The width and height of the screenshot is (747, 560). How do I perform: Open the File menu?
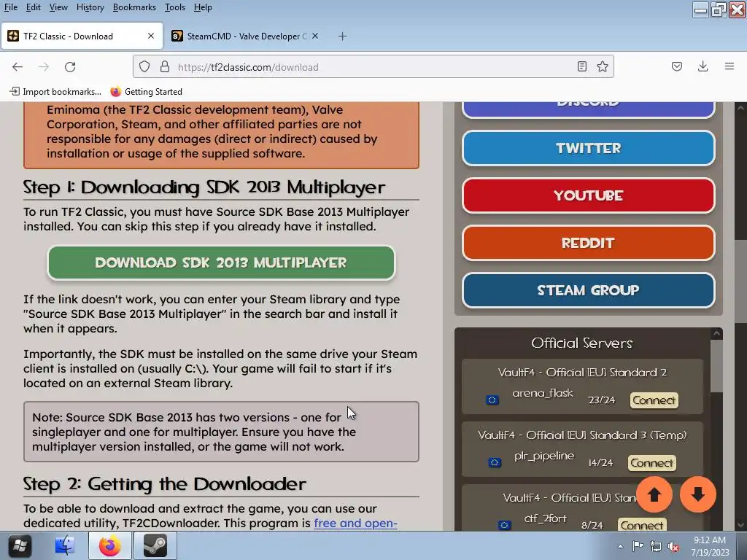10,7
